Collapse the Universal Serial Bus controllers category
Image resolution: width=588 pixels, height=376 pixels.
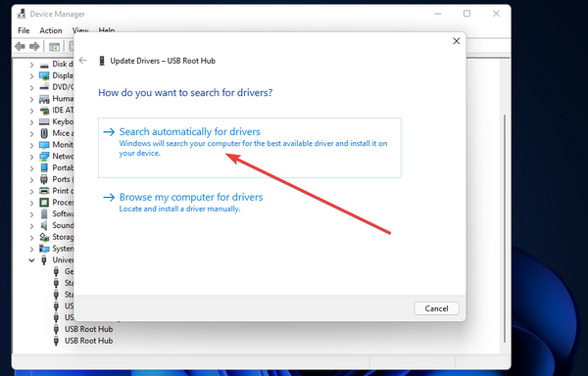pos(32,260)
